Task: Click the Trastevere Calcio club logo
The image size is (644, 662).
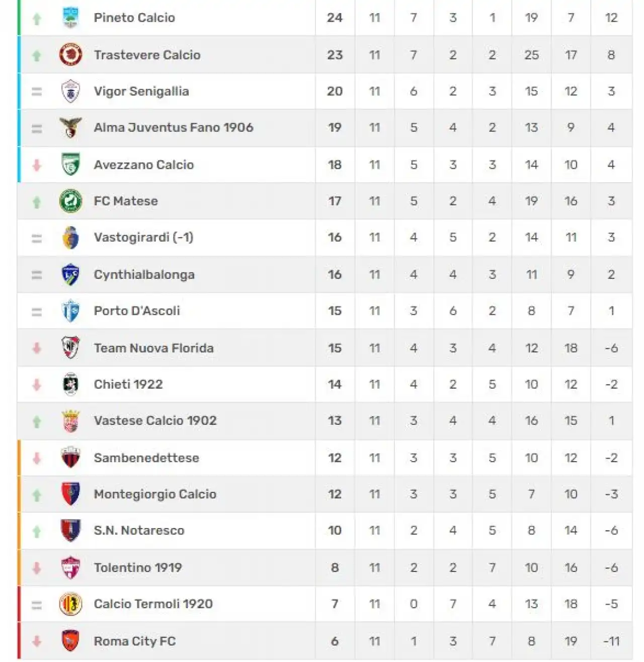Action: point(70,55)
